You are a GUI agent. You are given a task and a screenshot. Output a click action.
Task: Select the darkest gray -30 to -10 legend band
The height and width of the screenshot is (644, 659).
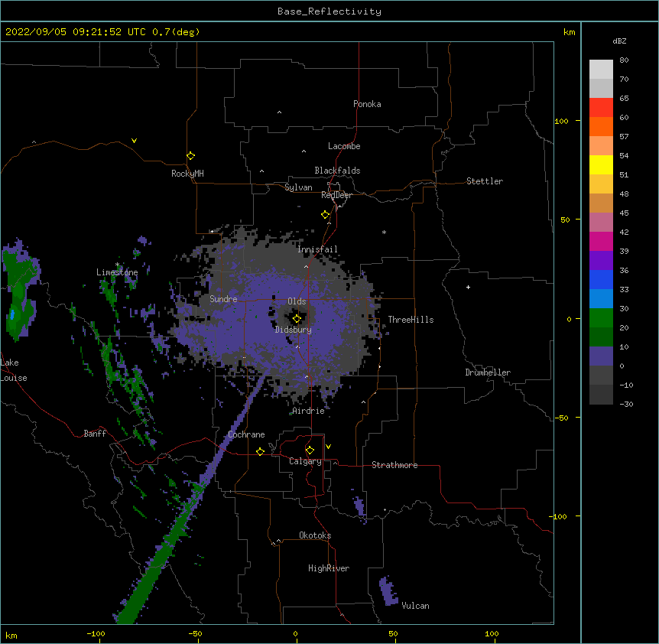(601, 395)
